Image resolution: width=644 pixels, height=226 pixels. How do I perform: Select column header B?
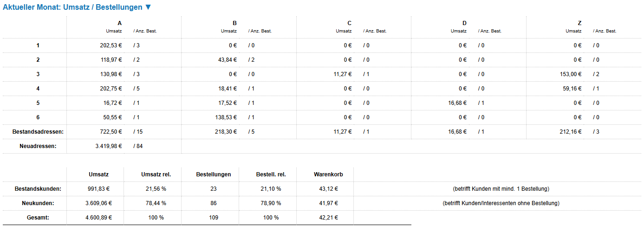tap(235, 23)
